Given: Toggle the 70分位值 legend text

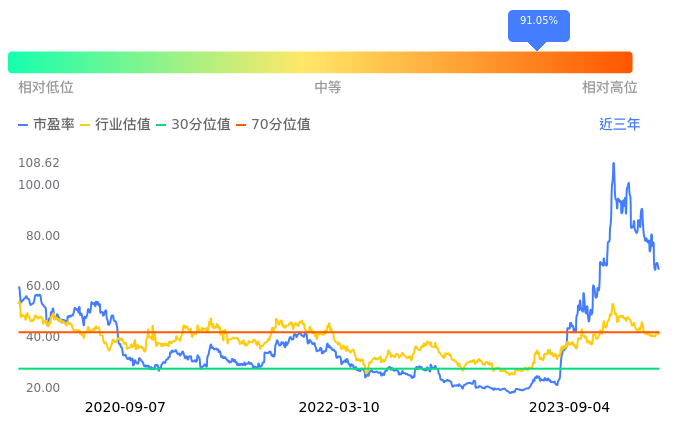Looking at the screenshot, I should 280,125.
